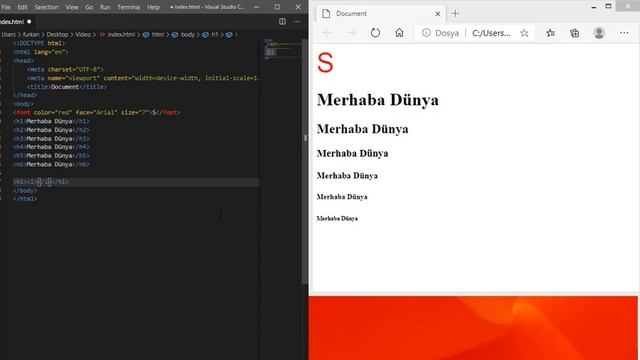Open the Go menu
The width and height of the screenshot is (640, 360).
[89, 7]
